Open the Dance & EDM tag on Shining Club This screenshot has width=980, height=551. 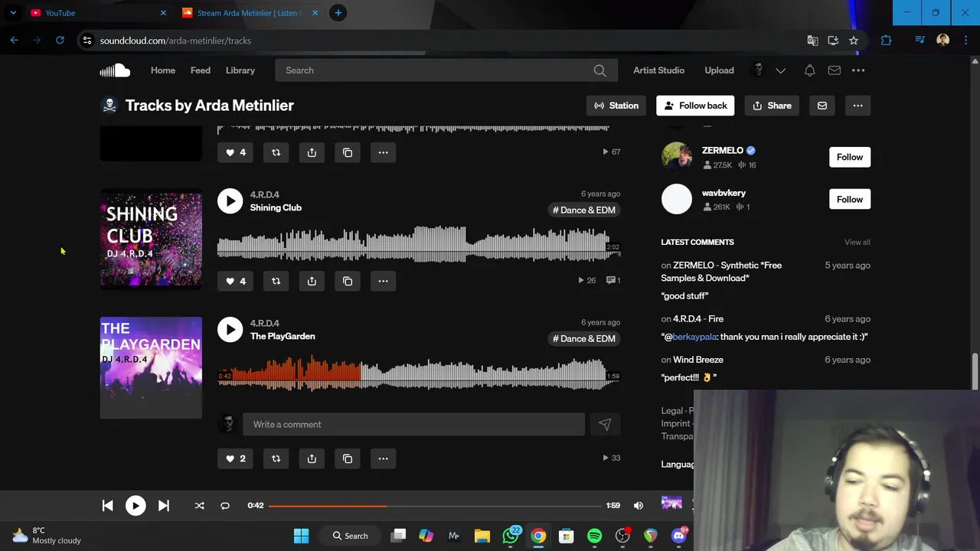tap(584, 210)
